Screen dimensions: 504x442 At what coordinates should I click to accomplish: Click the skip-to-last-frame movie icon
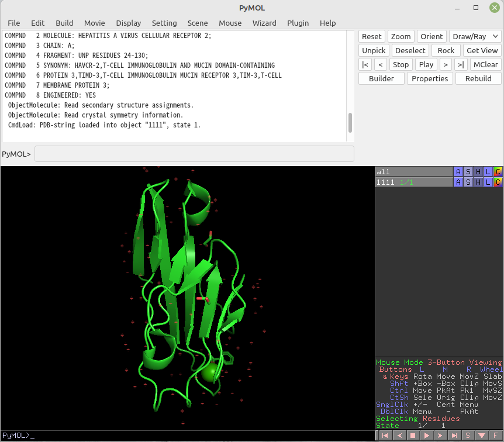tap(454, 435)
